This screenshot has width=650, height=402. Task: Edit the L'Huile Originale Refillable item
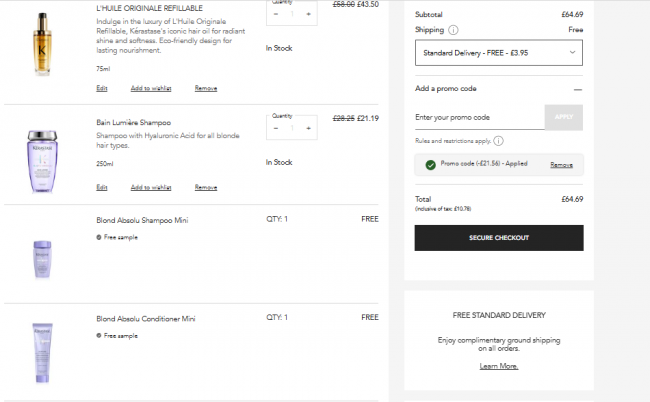(102, 89)
